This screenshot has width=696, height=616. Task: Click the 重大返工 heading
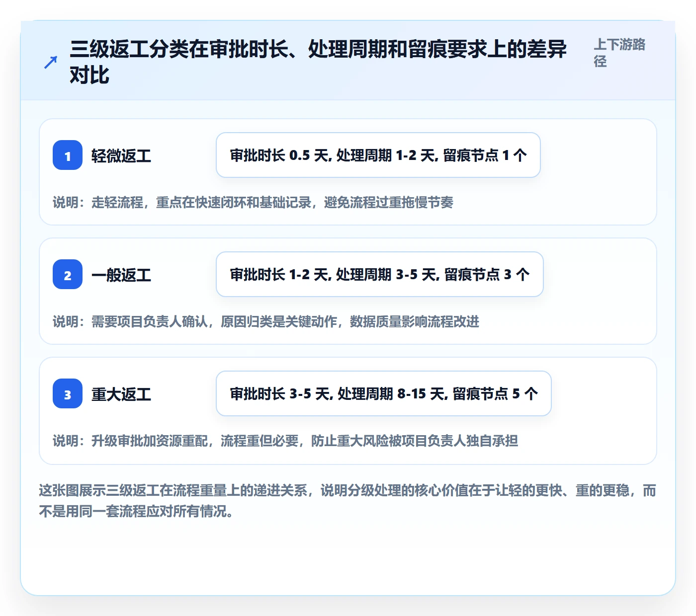click(x=121, y=394)
